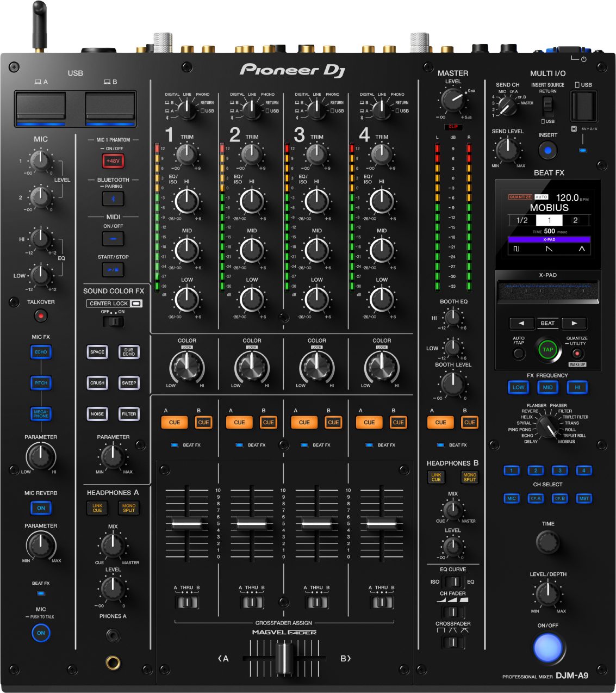Viewport: 616px width, 693px height.
Task: Enable the ECHO mic effect
Action: 40,352
